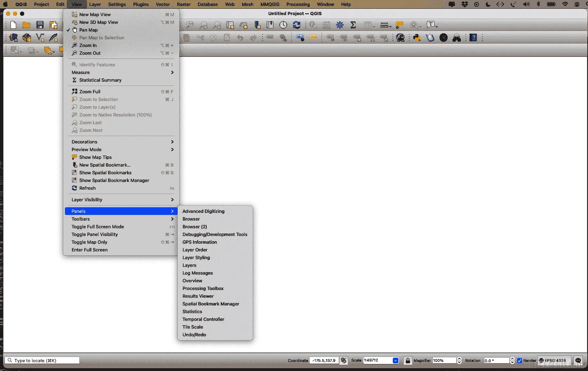Open the Layer menu in menu bar
This screenshot has width=588, height=371.
pyautogui.click(x=95, y=4)
